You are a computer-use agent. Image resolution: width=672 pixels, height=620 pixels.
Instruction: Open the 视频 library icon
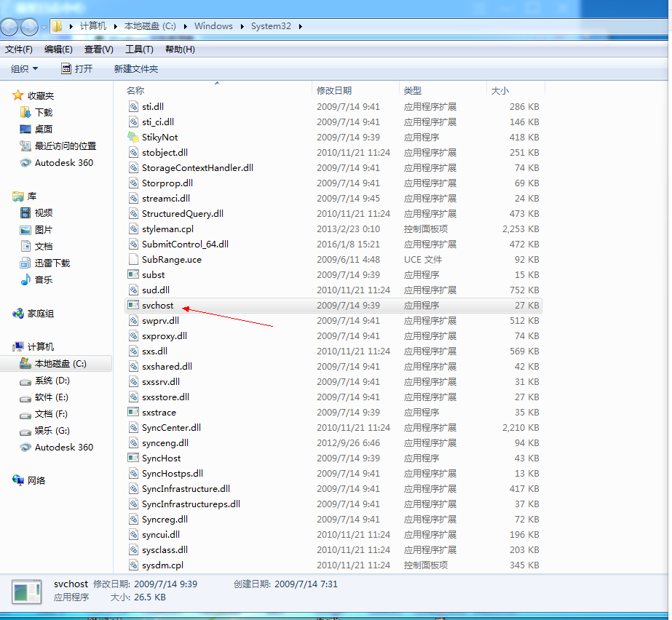pyautogui.click(x=25, y=213)
